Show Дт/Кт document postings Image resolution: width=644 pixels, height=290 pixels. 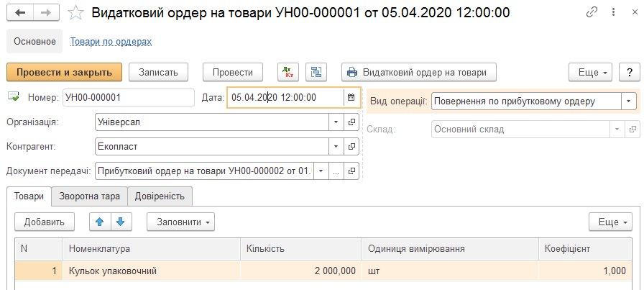point(288,73)
